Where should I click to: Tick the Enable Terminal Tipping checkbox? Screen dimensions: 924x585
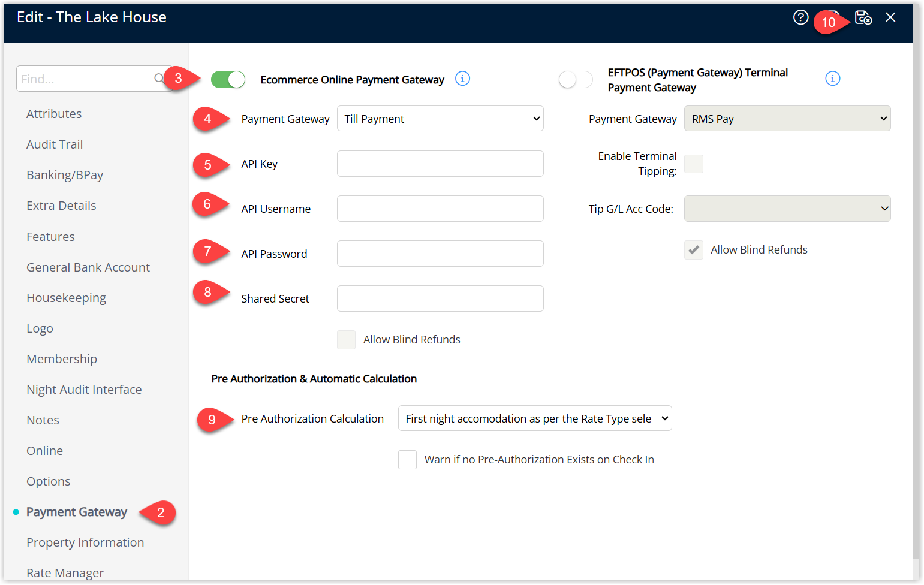[694, 164]
